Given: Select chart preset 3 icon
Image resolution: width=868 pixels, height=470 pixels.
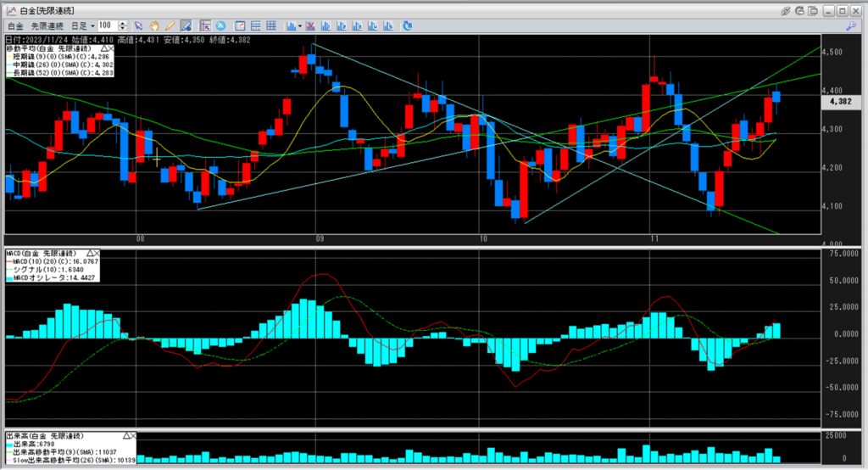Looking at the screenshot, I should click(x=357, y=26).
